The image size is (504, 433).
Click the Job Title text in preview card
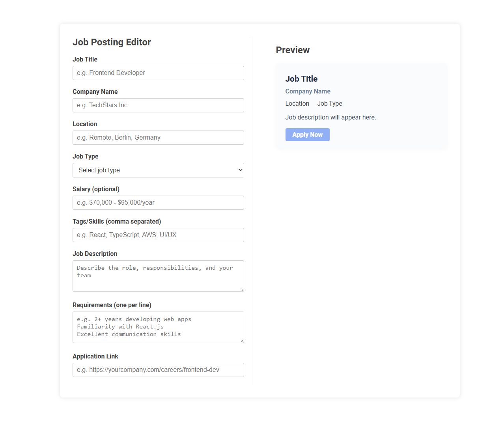coord(301,79)
